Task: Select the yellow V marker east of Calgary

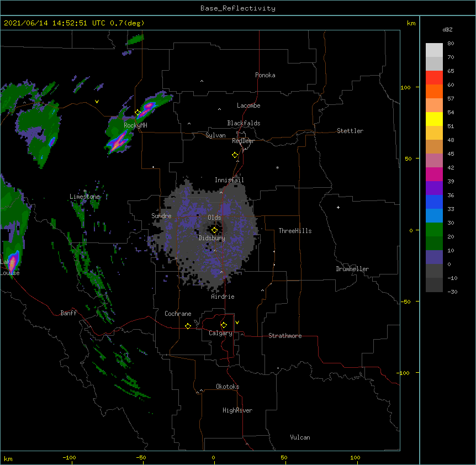Action: tap(237, 323)
